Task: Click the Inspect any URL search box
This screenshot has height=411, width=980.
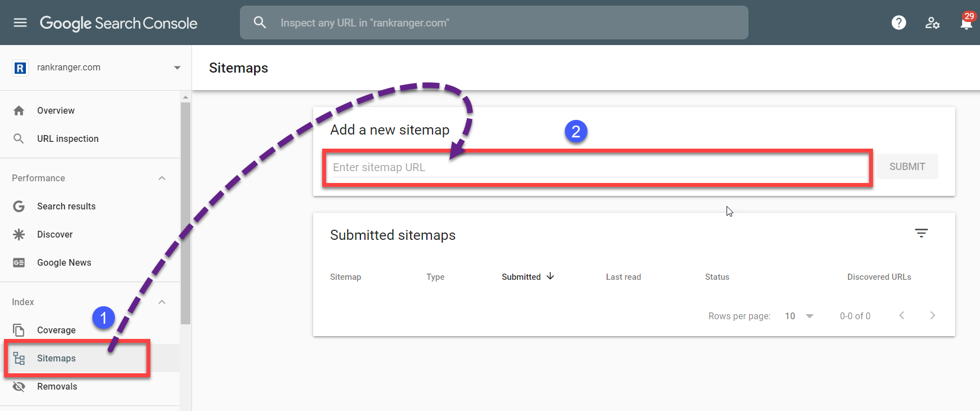Action: 494,23
